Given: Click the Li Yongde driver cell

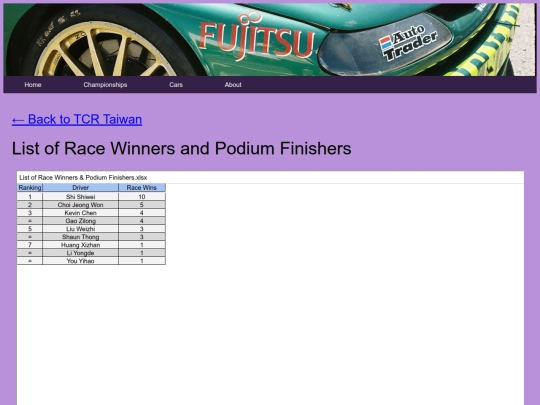Looking at the screenshot, I should coord(81,253).
